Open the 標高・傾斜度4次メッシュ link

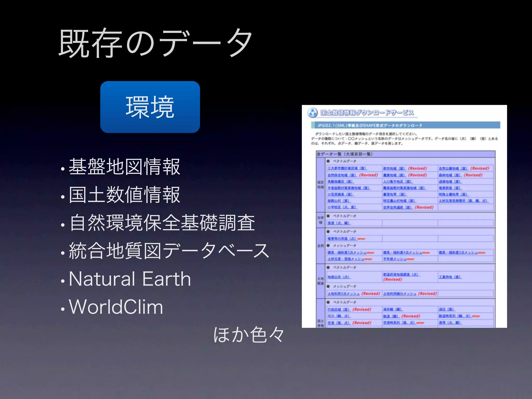403,252
